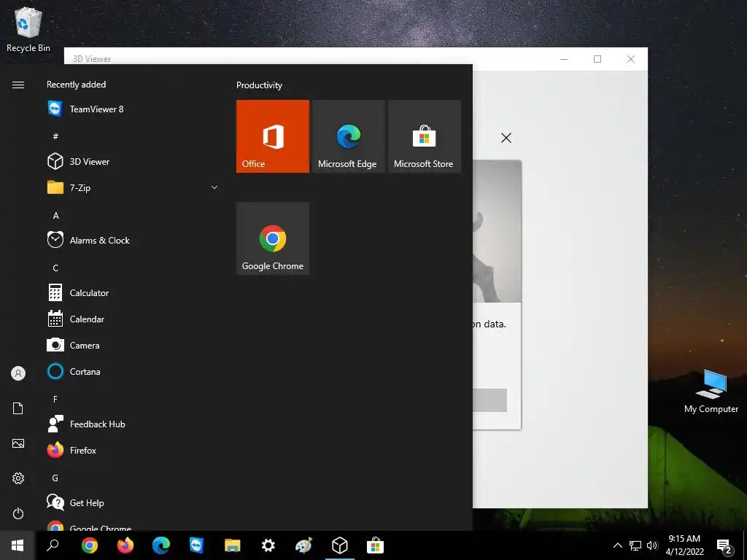
Task: Click the 3D Viewer dialog thumbnail image
Action: coord(497,231)
